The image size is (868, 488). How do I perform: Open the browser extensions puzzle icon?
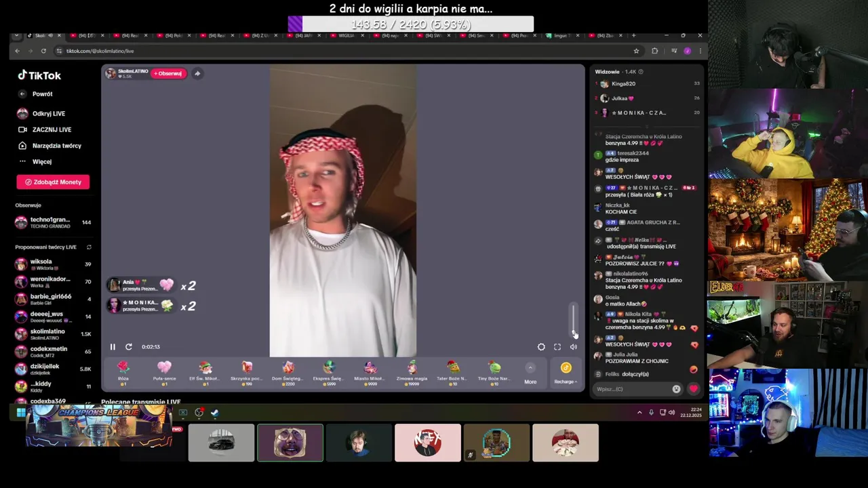(654, 51)
